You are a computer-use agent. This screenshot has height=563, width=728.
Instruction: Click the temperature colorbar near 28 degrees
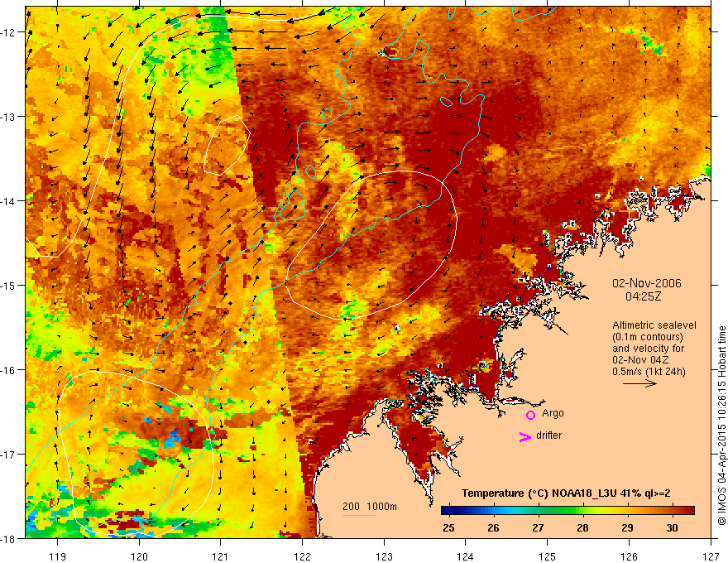[x=582, y=510]
